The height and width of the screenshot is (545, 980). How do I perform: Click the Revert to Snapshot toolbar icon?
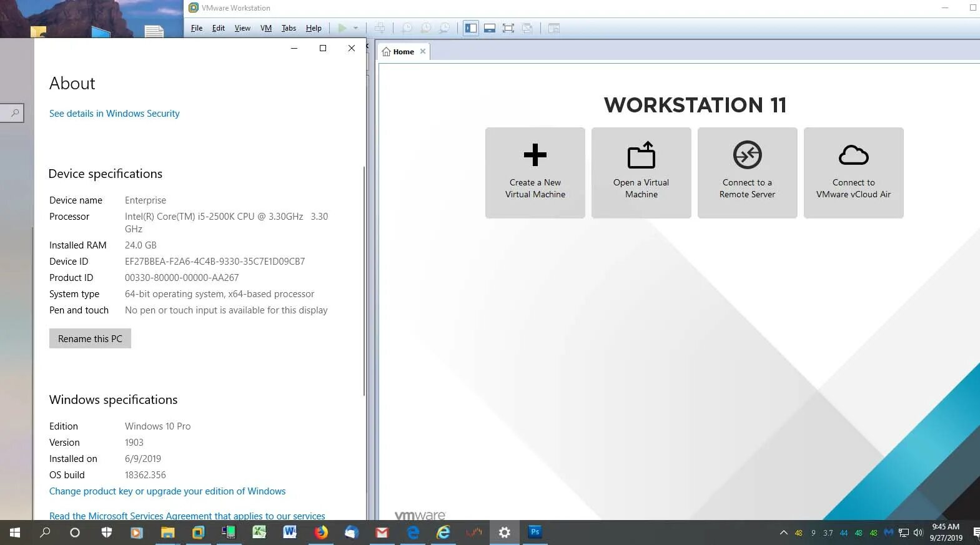tap(425, 28)
